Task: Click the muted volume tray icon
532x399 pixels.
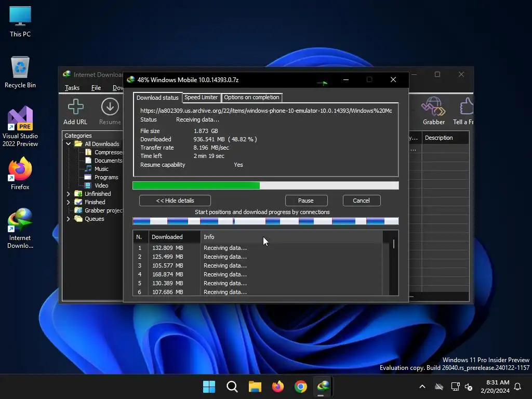Action: pyautogui.click(x=469, y=387)
